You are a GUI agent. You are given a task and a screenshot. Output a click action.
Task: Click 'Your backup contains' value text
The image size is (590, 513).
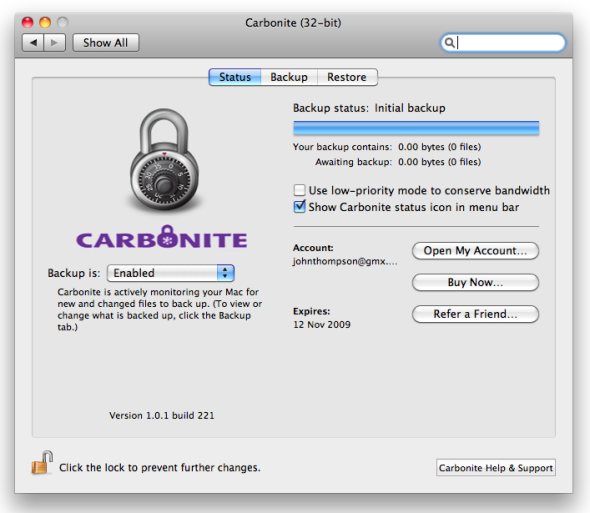(439, 147)
